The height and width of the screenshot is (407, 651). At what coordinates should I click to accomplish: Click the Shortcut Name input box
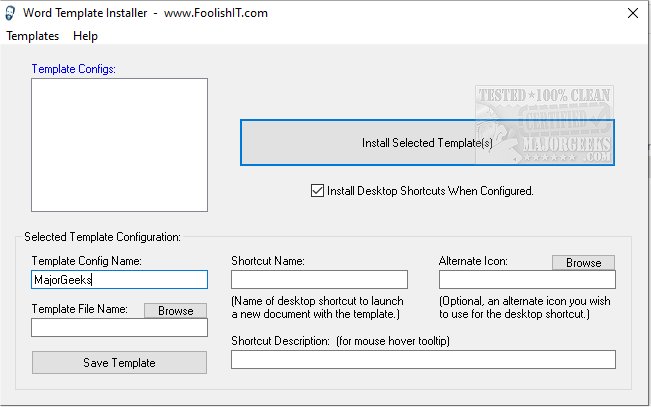pyautogui.click(x=319, y=279)
